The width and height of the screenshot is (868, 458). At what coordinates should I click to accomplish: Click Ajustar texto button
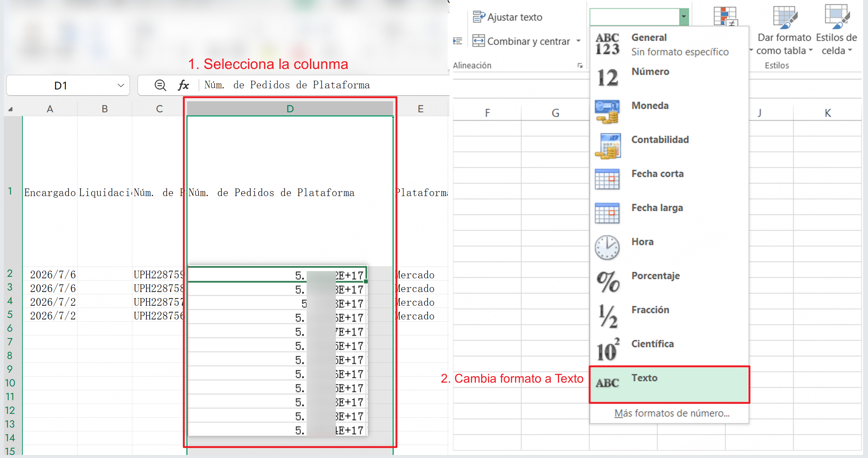(507, 17)
